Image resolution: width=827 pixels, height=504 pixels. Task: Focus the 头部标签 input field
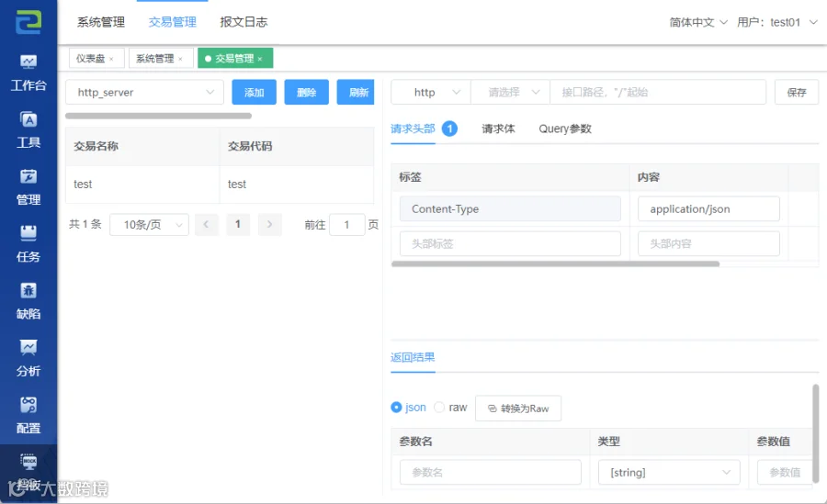coord(510,243)
